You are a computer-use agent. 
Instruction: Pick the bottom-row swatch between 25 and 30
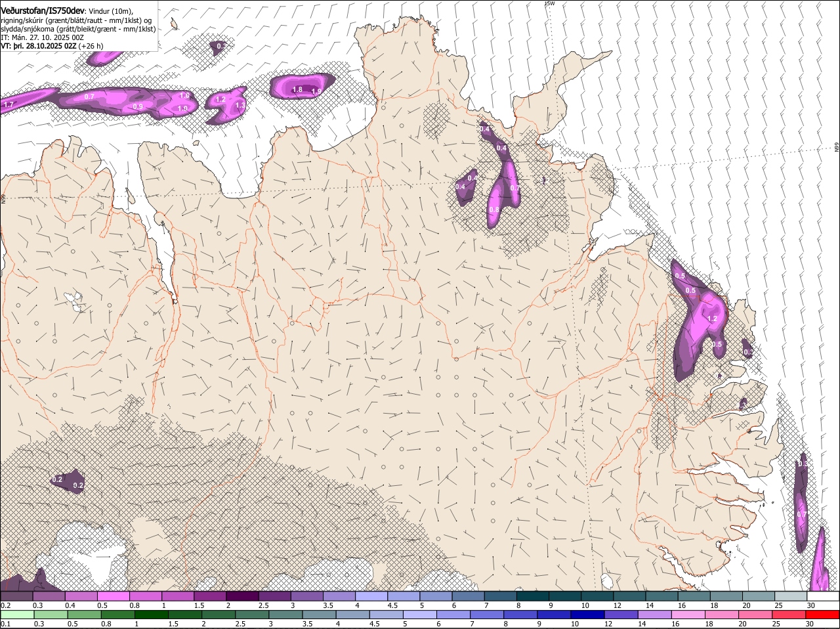[788, 615]
